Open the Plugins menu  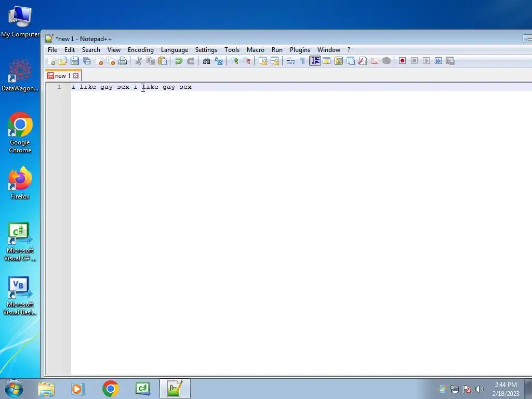pos(300,50)
